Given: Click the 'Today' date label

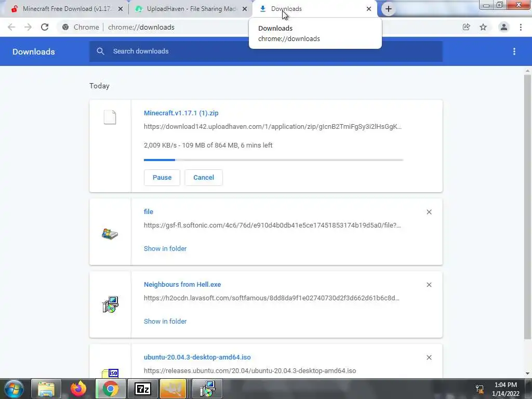Looking at the screenshot, I should 99,86.
